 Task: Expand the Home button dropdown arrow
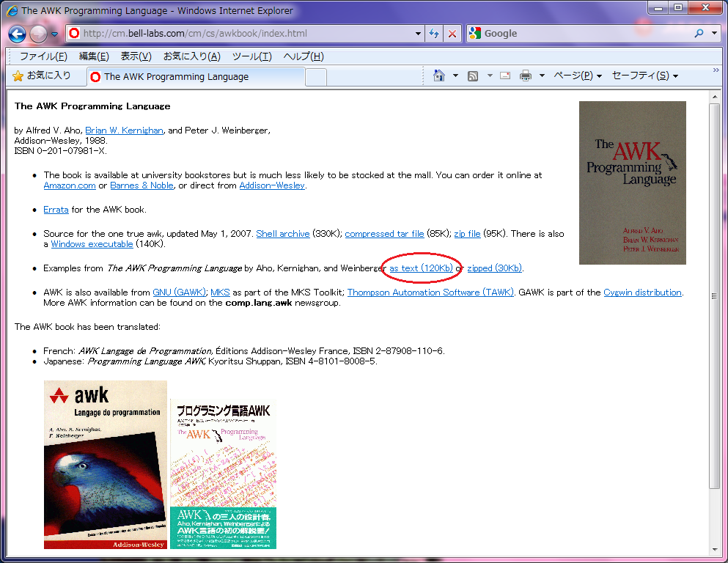coord(455,76)
